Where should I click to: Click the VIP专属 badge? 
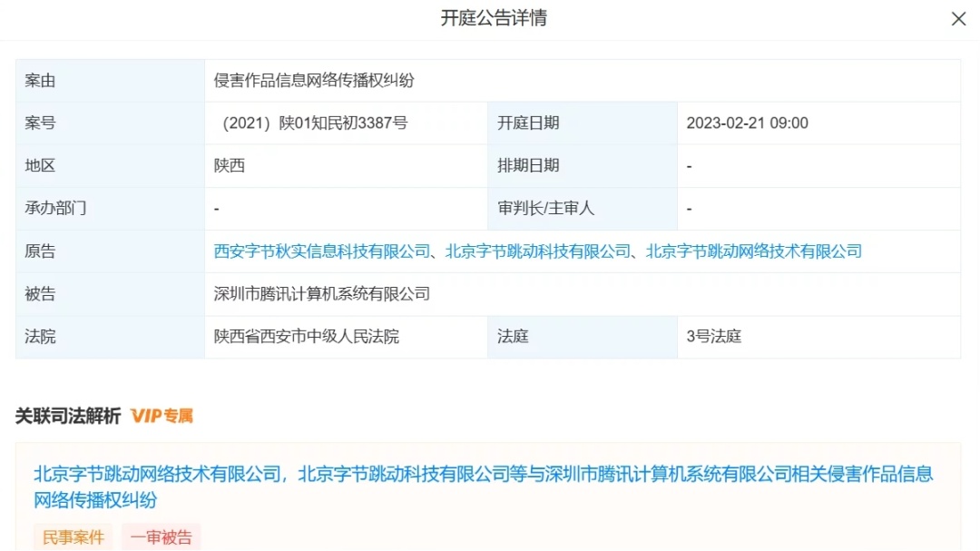pos(162,416)
